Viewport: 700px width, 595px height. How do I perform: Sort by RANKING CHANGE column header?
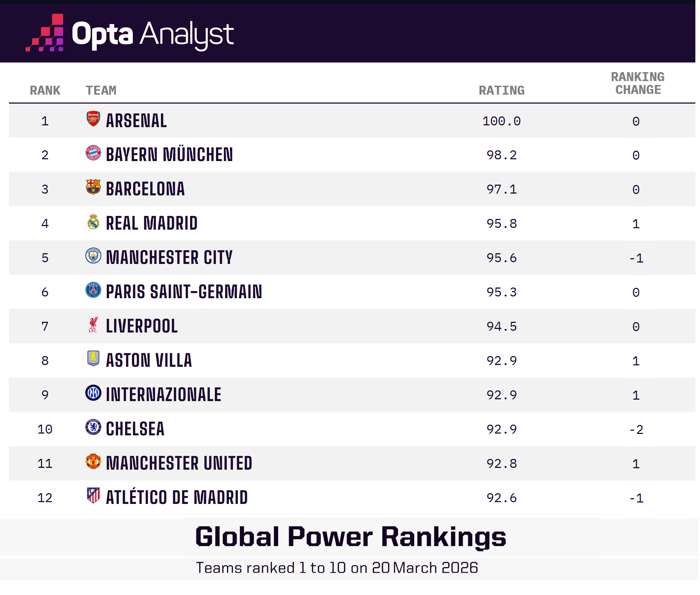(638, 83)
